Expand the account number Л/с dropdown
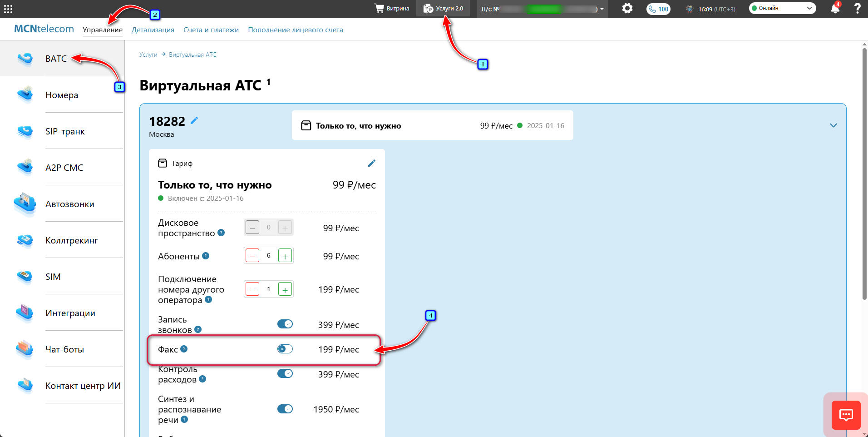 pos(602,9)
